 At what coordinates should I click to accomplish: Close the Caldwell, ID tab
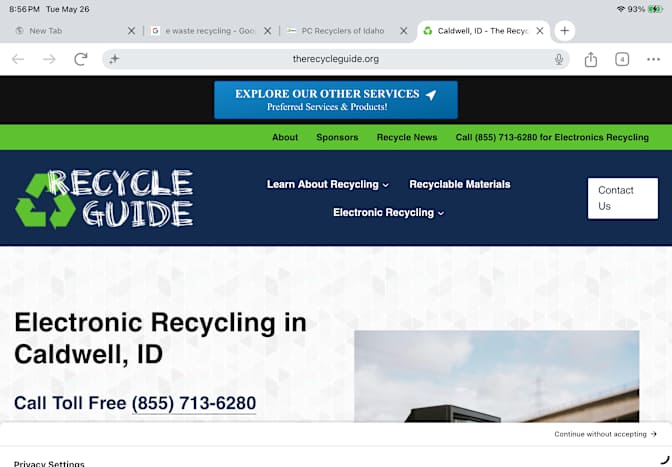[540, 31]
